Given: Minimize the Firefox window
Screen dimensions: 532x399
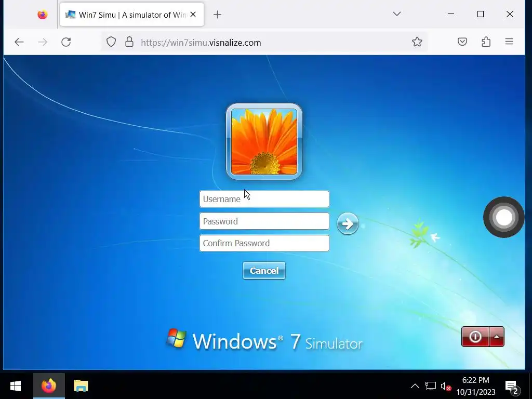Looking at the screenshot, I should pyautogui.click(x=451, y=14).
